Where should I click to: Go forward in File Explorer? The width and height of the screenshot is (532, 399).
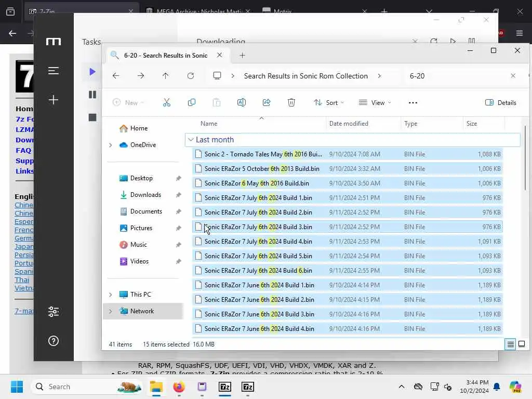click(x=141, y=76)
